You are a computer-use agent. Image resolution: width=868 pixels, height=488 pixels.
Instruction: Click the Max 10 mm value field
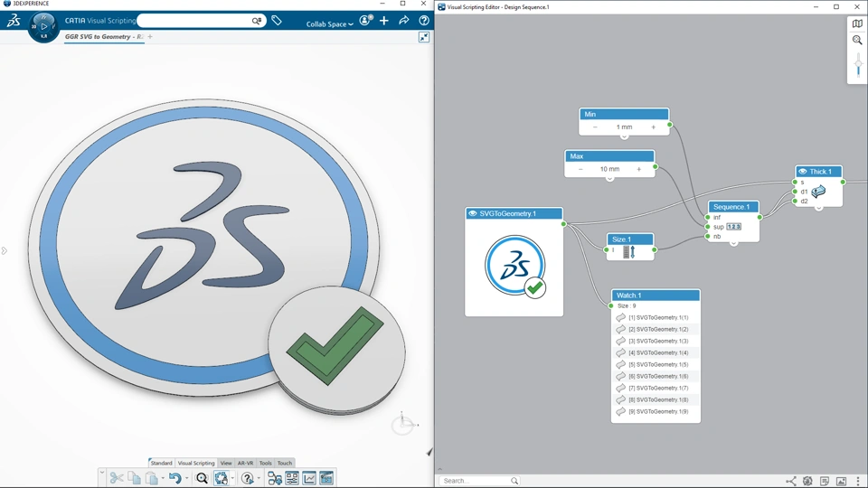click(609, 169)
